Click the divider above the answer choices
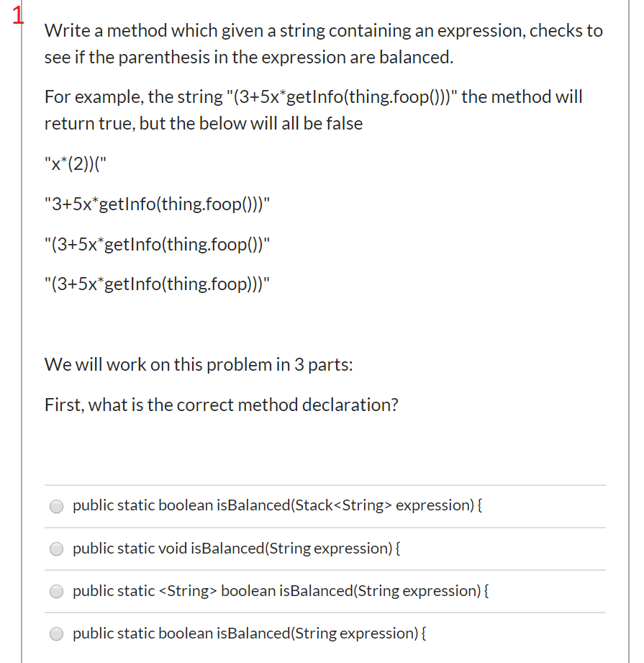The width and height of the screenshot is (644, 663). click(x=324, y=486)
